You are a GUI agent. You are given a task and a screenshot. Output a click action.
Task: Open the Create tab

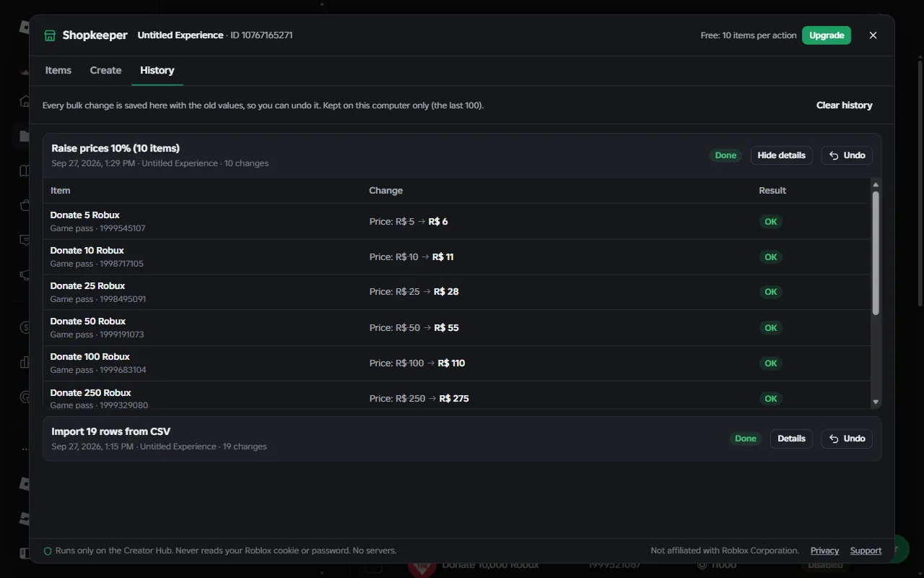(105, 70)
